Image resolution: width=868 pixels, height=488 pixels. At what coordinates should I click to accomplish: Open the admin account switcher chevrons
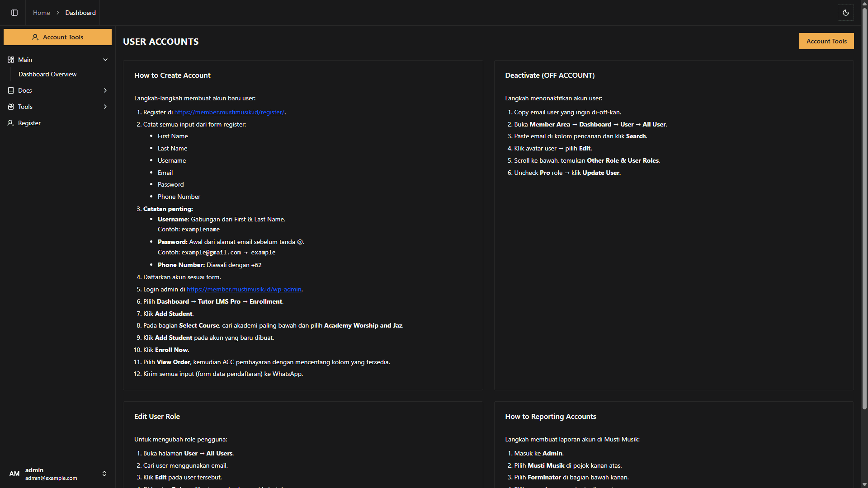tap(104, 474)
